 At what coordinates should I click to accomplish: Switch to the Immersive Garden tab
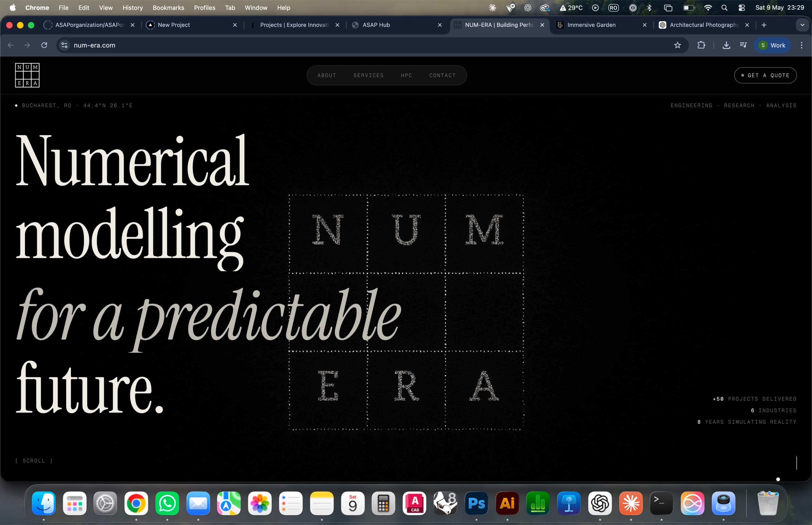click(602, 25)
